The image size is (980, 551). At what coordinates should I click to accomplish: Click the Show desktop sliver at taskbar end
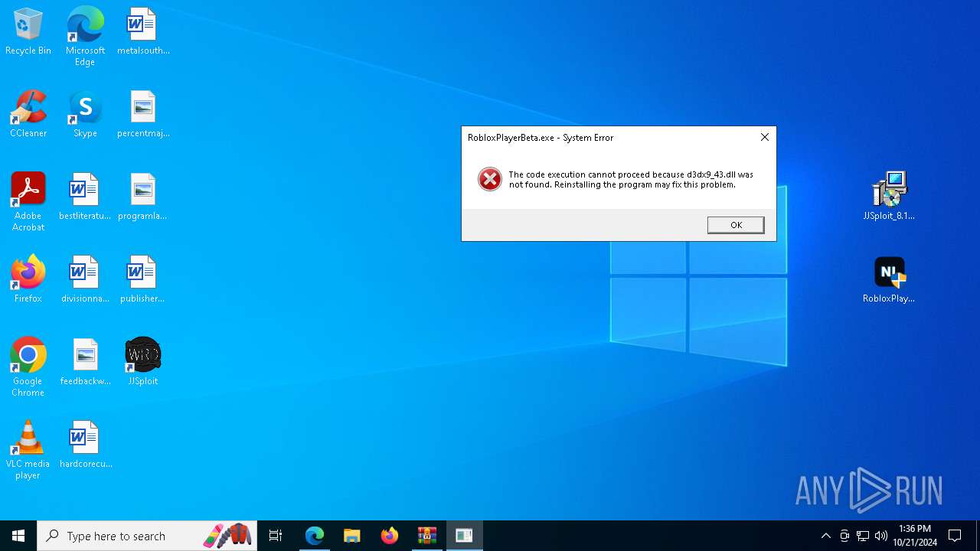(978, 536)
